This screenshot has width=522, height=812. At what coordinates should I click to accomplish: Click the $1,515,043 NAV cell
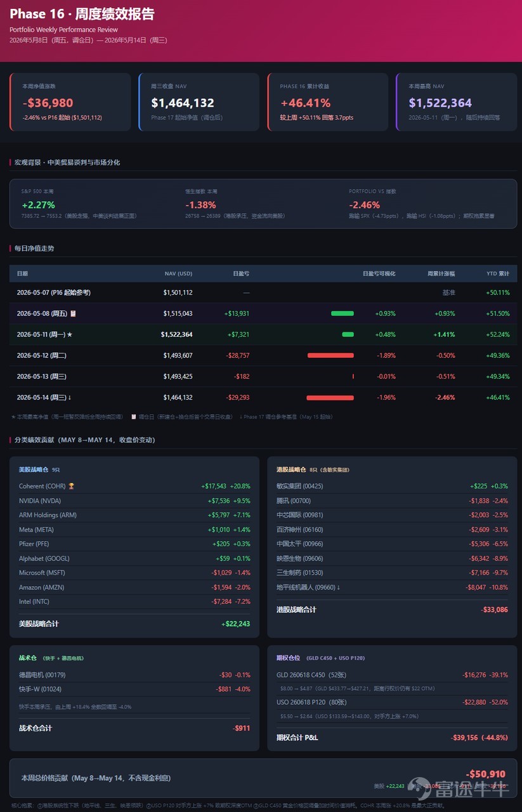pos(178,313)
